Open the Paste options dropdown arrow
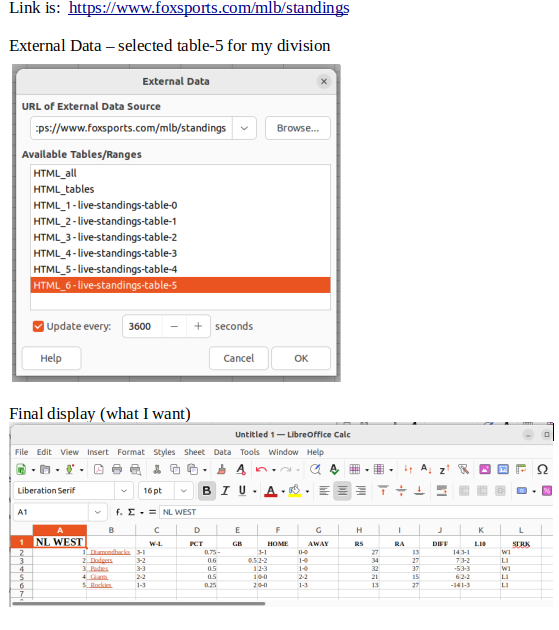The image size is (559, 630). click(205, 470)
